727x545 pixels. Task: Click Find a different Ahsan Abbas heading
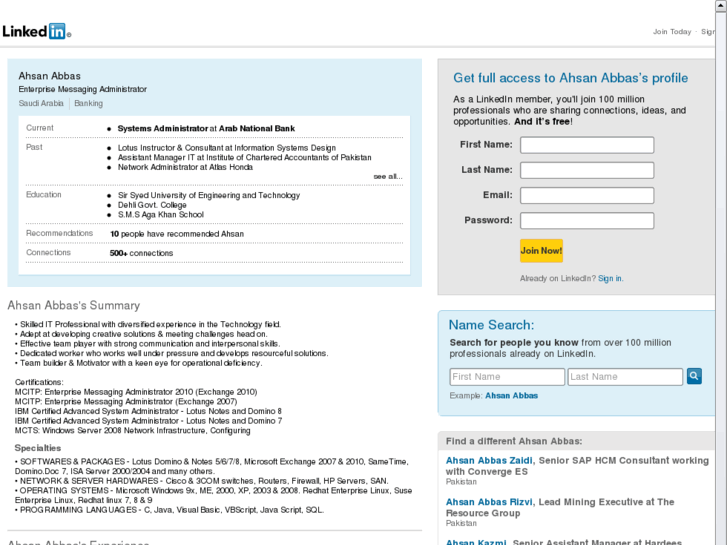(x=514, y=441)
